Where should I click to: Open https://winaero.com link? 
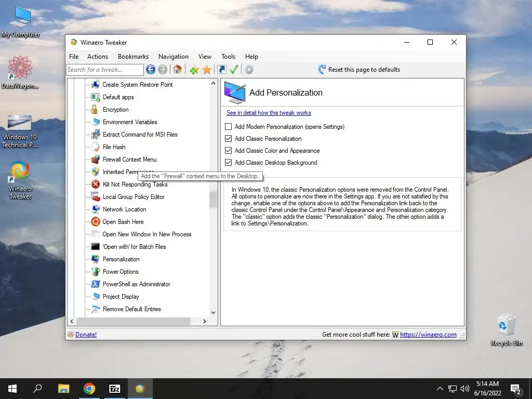tap(428, 335)
